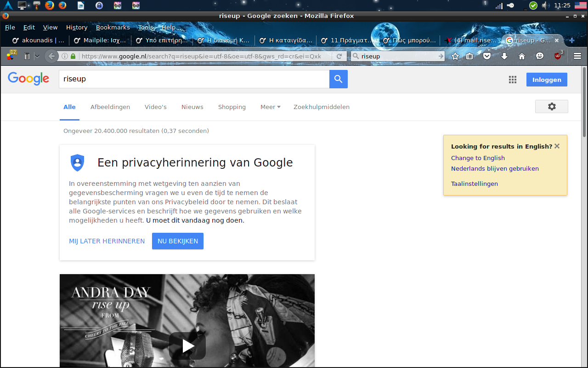Click MIJ LATER HERINNEREN link
Screen dimensions: 588x368
point(107,241)
